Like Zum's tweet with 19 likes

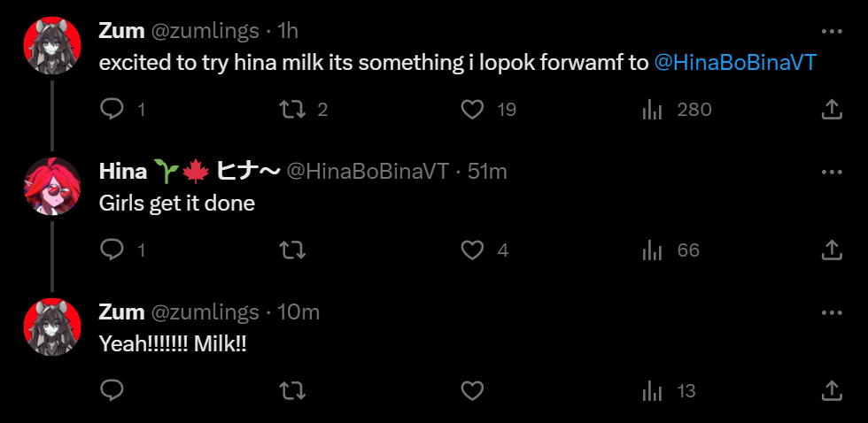point(473,110)
